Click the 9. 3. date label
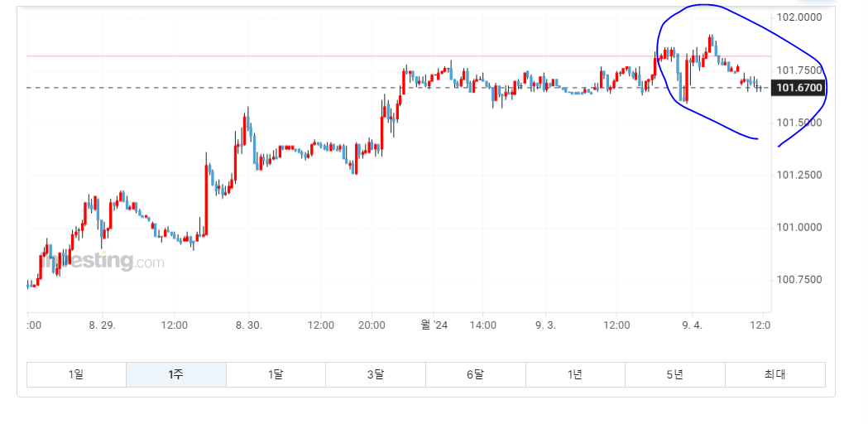868x424 pixels. click(x=544, y=325)
